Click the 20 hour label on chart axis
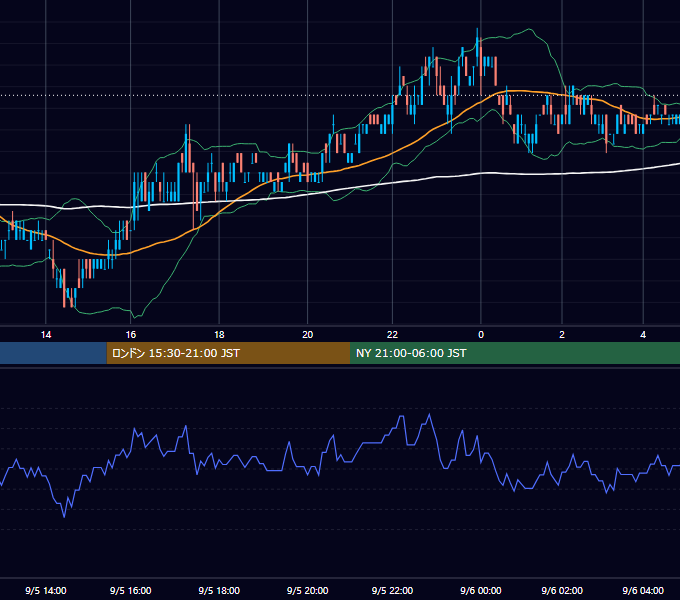This screenshot has height=600, width=680. pos(307,335)
